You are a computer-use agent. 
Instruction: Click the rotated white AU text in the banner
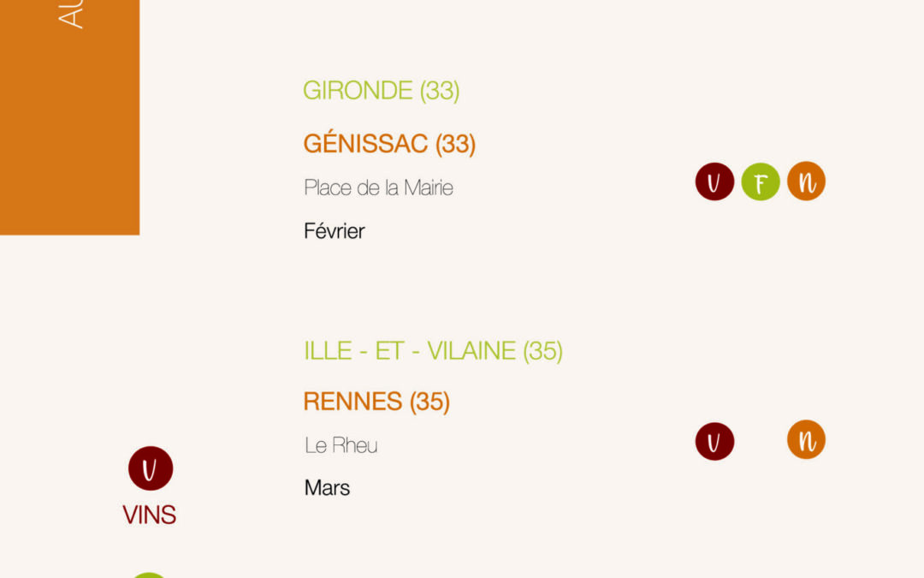71,14
